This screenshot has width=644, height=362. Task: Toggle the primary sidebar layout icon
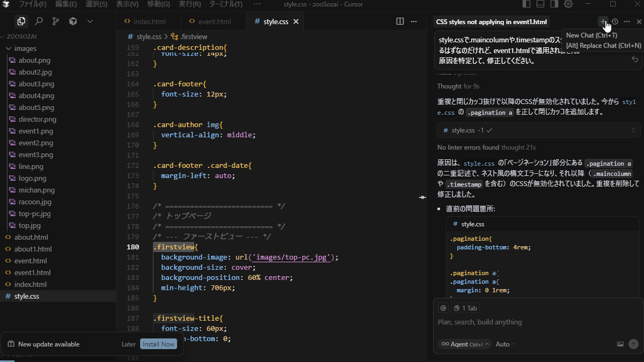[x=526, y=4]
